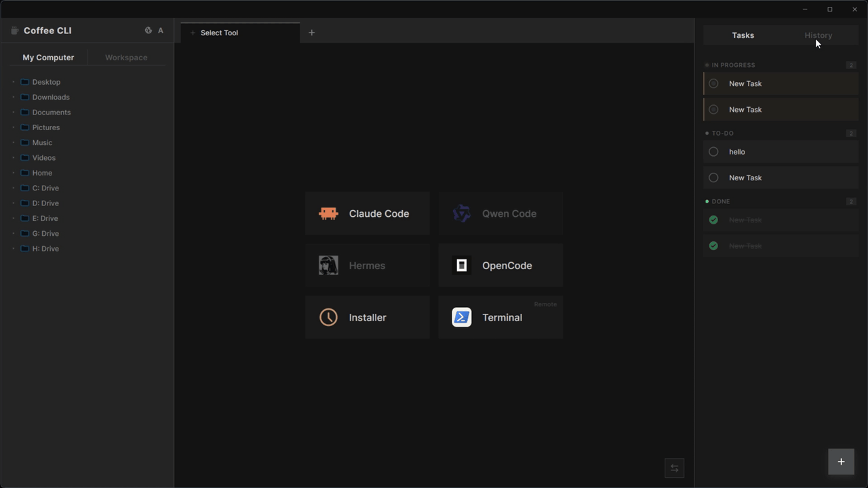Click the Hermes portrait icon
Viewport: 868px width, 488px height.
point(328,265)
